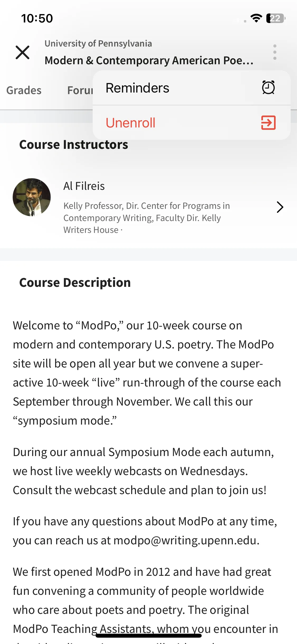Tap the Modern & Contemporary American Poetry title
The image size is (297, 644).
click(x=149, y=61)
